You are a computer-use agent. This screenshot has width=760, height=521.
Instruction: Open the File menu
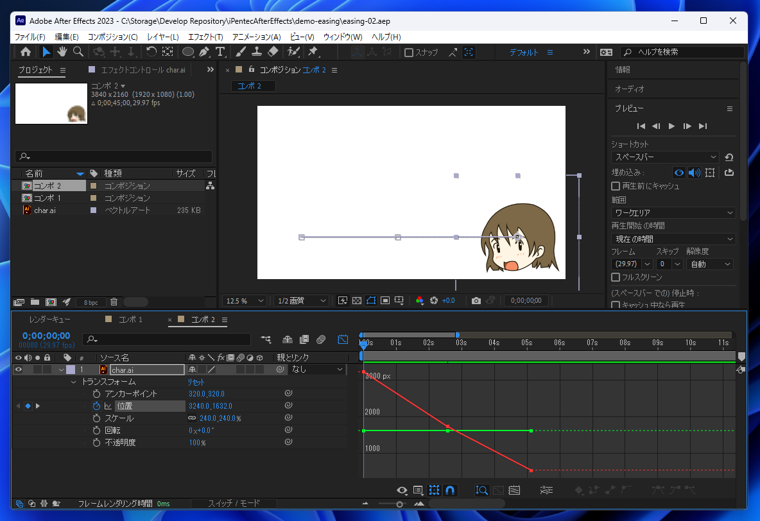tap(30, 37)
